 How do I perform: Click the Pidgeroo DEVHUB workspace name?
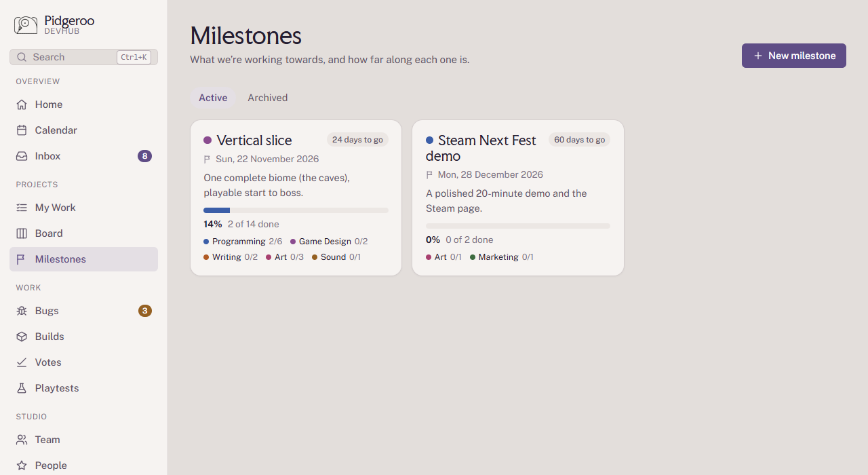(69, 25)
